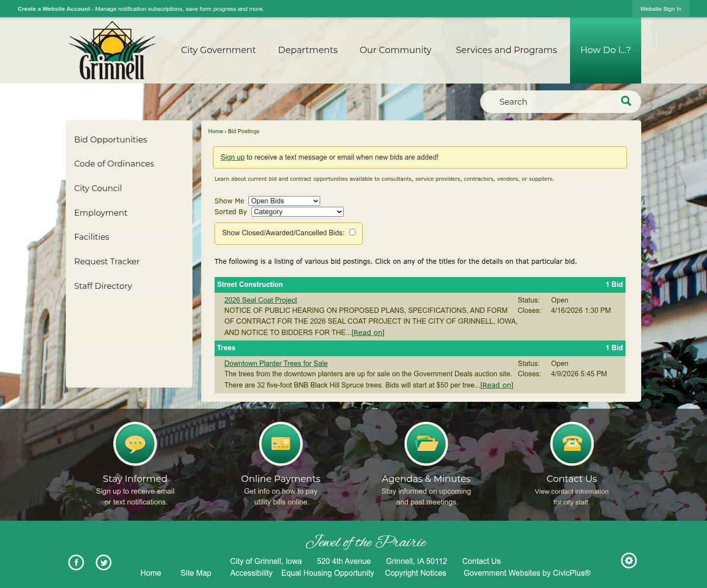
Task: Enable Show Closed/Awarded/Cancelled Bids
Action: tap(352, 232)
